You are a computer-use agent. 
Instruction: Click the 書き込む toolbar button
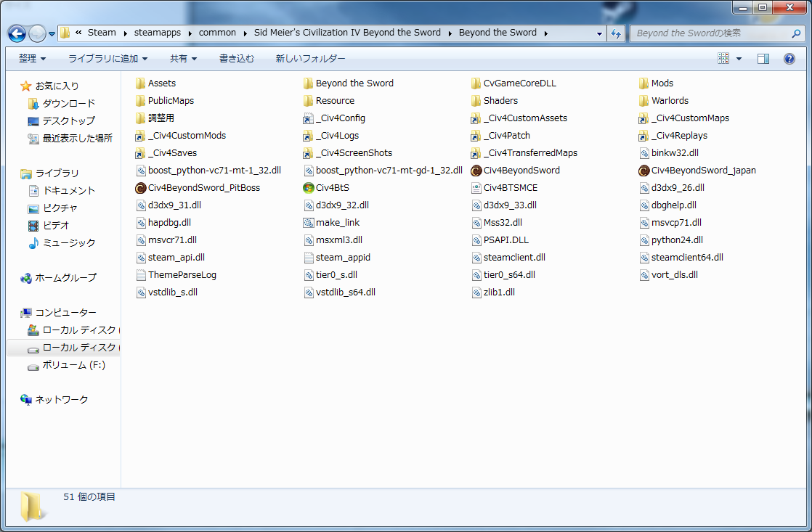(237, 59)
